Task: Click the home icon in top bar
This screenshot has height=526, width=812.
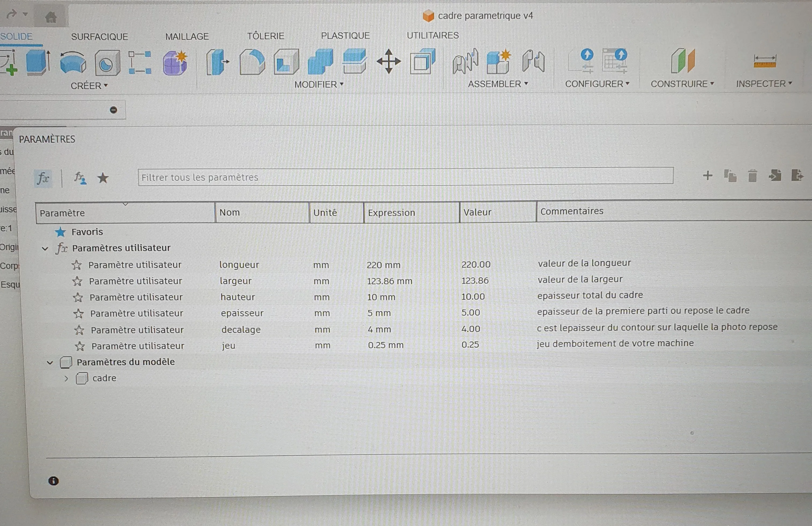Action: point(51,16)
